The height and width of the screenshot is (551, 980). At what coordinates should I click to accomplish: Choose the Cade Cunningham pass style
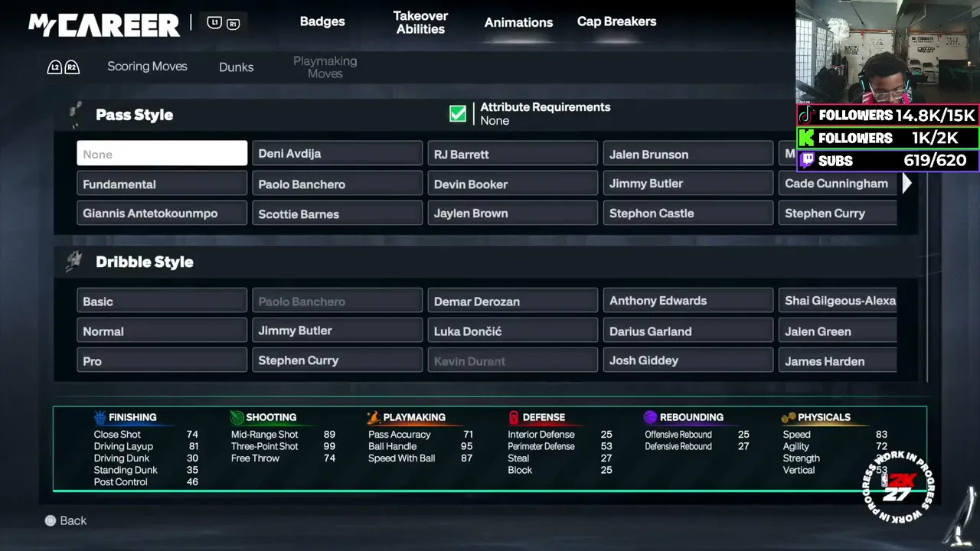(x=838, y=184)
